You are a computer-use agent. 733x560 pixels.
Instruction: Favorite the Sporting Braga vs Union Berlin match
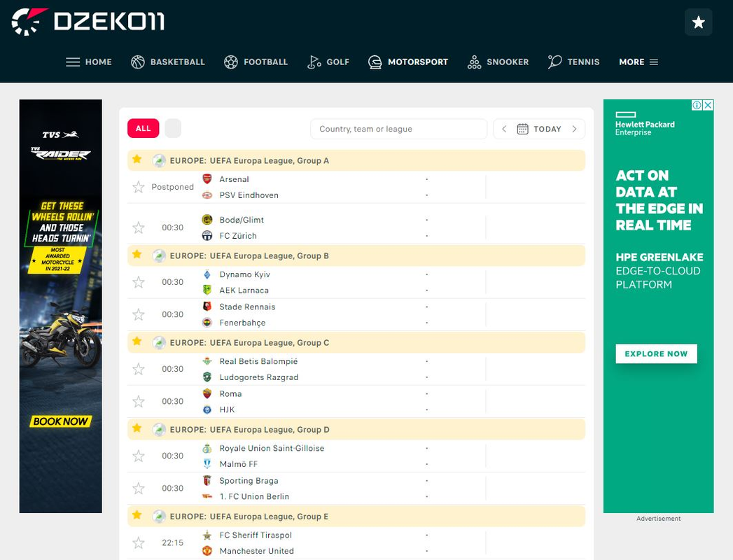(x=139, y=489)
